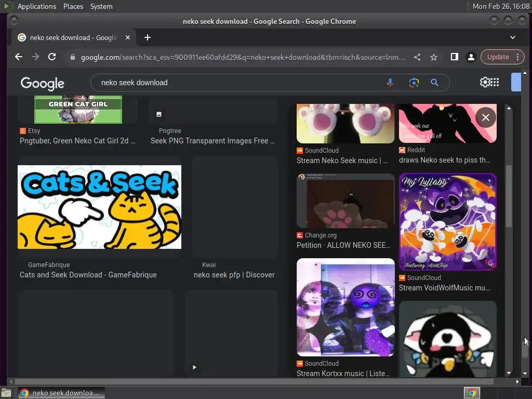Start voice search with microphone icon
Image resolution: width=532 pixels, height=399 pixels.
pyautogui.click(x=390, y=83)
